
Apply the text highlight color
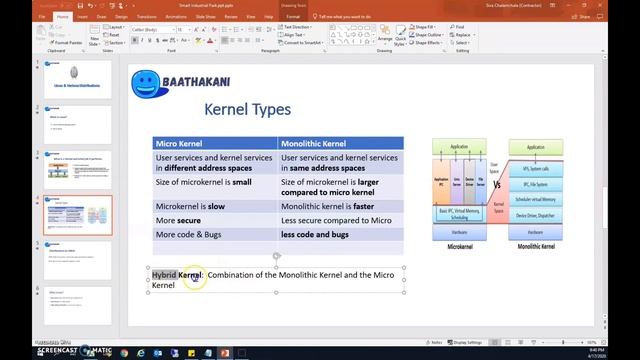[x=198, y=40]
